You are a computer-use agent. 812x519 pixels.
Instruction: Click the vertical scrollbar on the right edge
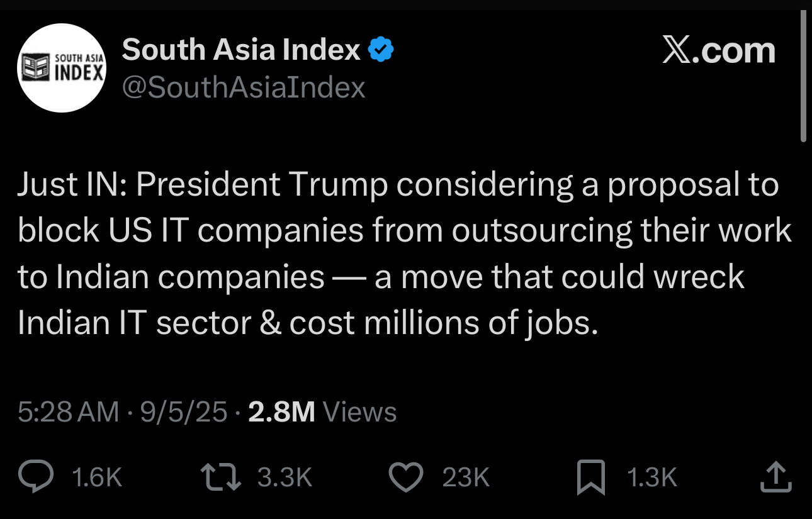[803, 77]
